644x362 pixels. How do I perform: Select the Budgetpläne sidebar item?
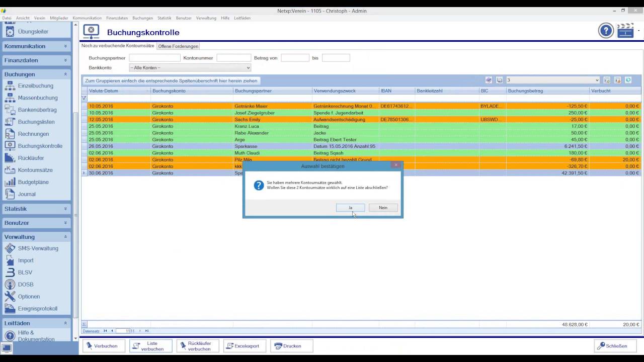[x=33, y=182]
